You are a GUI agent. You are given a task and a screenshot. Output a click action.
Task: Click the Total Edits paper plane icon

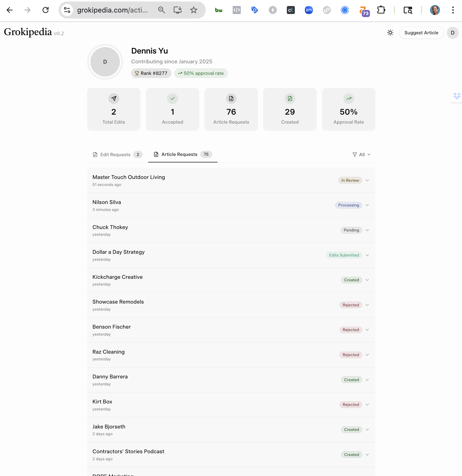pyautogui.click(x=114, y=99)
